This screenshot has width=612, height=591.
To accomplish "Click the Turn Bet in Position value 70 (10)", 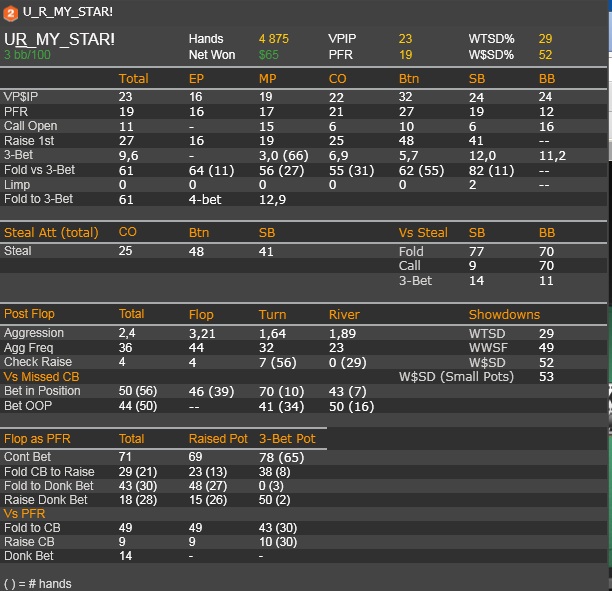I will 281,391.
